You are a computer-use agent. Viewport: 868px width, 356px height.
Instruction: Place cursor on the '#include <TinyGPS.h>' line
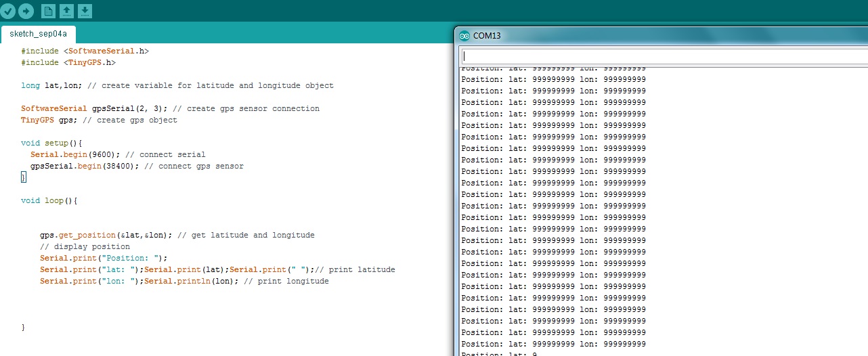(x=68, y=62)
